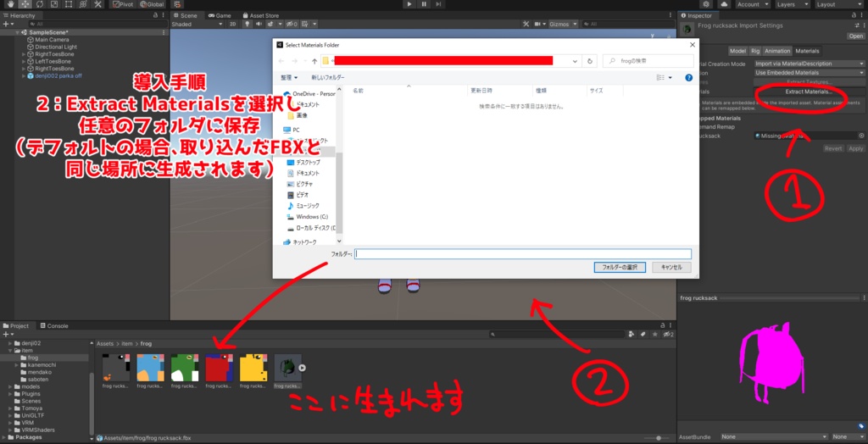Select the combined Transform tool
The image size is (868, 444).
(x=82, y=4)
